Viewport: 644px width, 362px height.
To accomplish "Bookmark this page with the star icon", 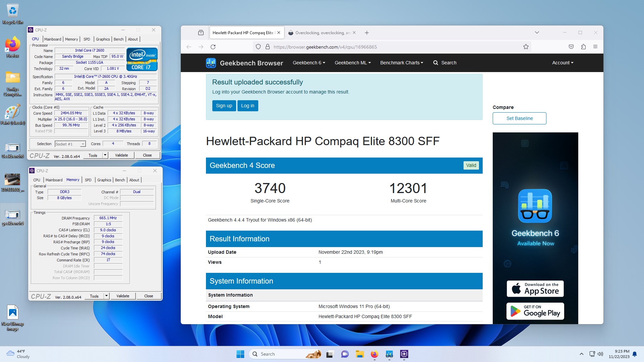I will 526,47.
